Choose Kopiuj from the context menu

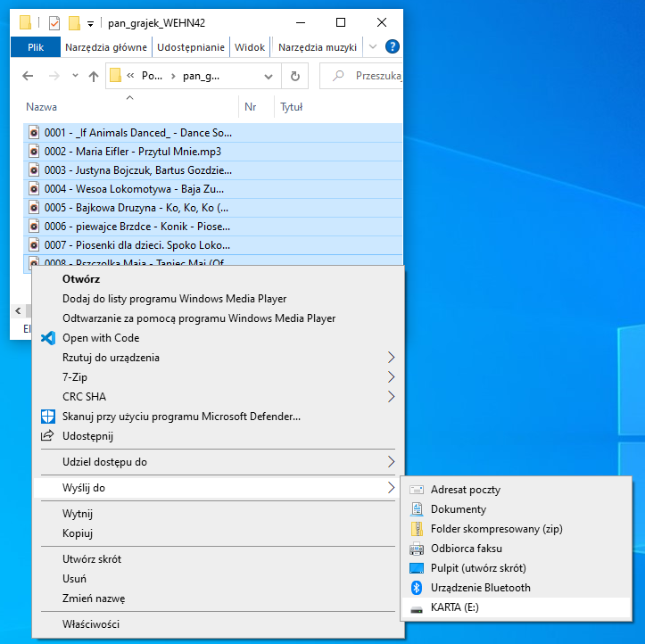[78, 533]
